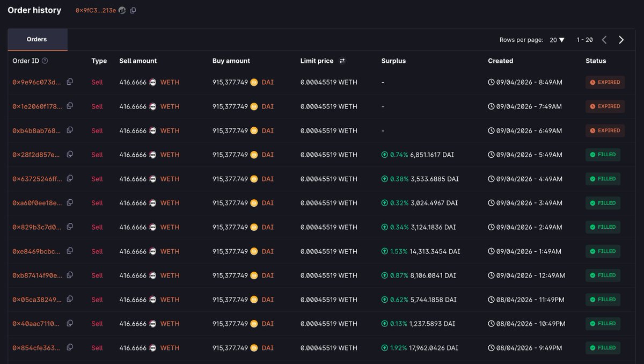Switch to the Orders tab
The width and height of the screenshot is (644, 364).
(x=37, y=39)
